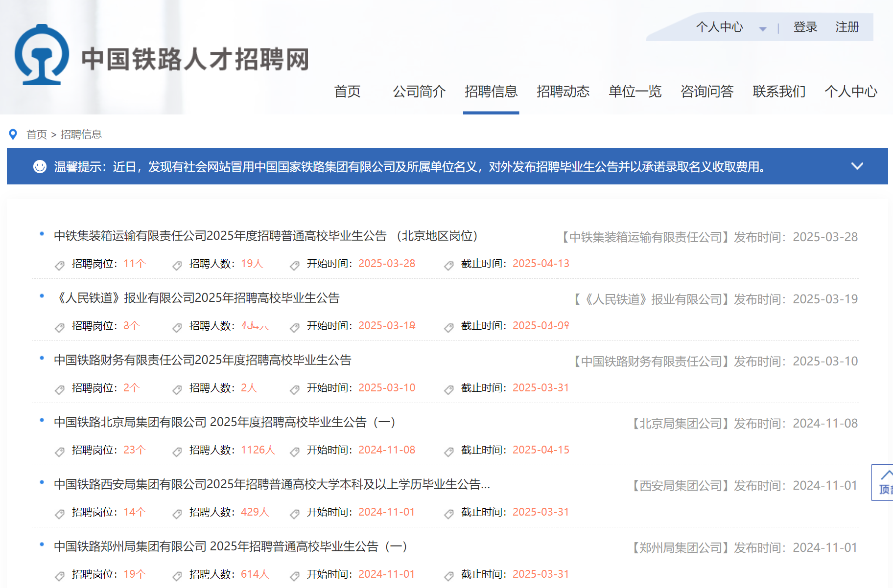Open the 首页 navigation menu item
Viewport: 893px width, 588px height.
click(x=347, y=91)
